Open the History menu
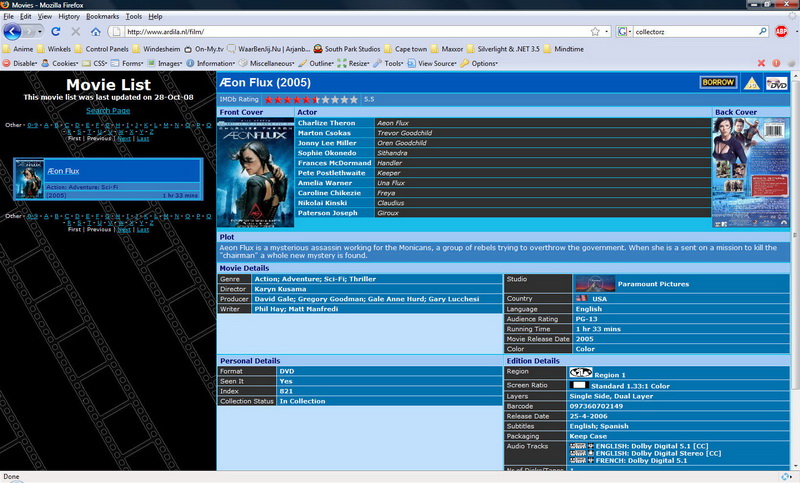 point(69,16)
